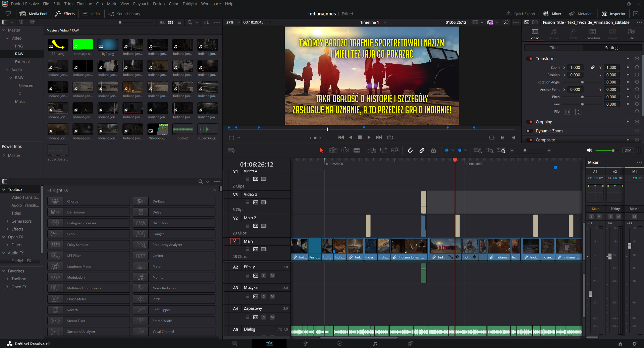Viewport: 644px width, 348px height.
Task: Enable the Dynamic Zoom toggle
Action: click(x=529, y=131)
